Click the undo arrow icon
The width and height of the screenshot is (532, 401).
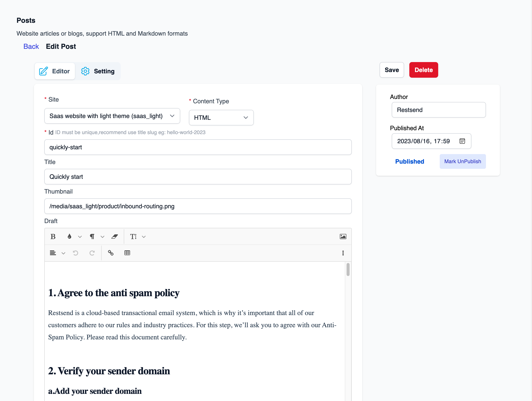76,253
